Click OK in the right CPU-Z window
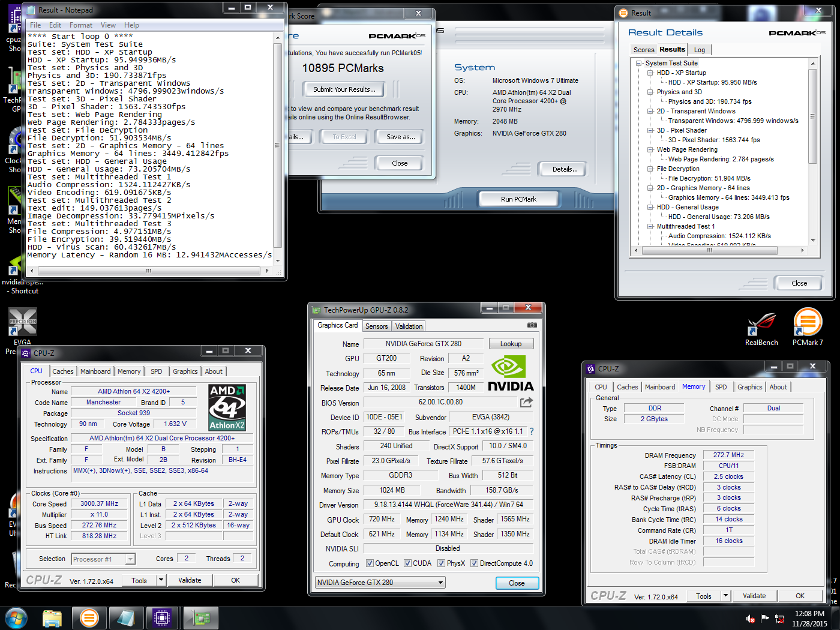Image resolution: width=840 pixels, height=630 pixels. pyautogui.click(x=800, y=596)
